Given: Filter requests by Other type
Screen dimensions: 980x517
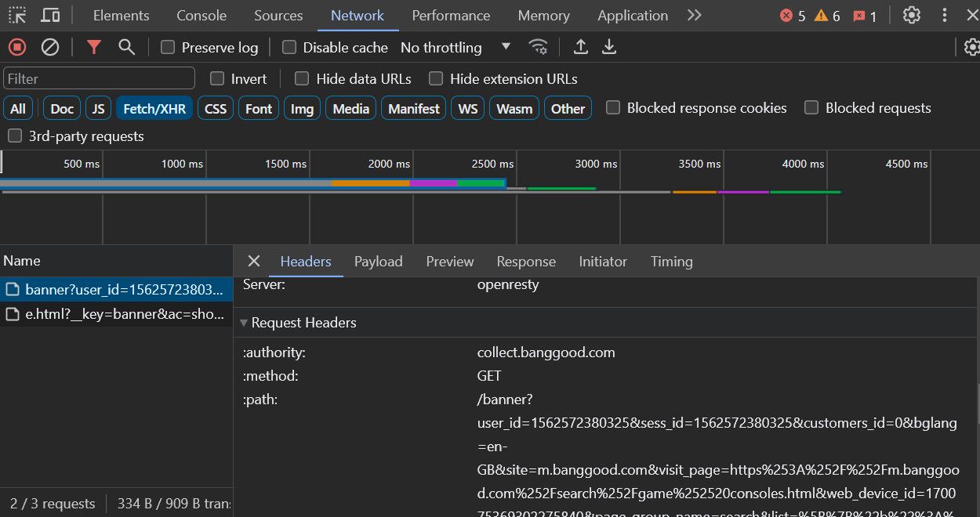Looking at the screenshot, I should coord(568,108).
